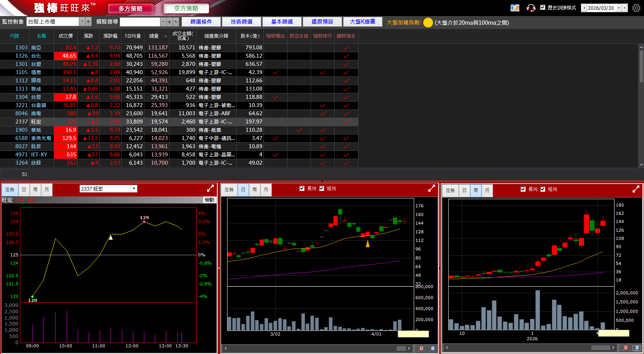Click the yellow market index indicator circle
The height and width of the screenshot is (354, 644).
pos(428,22)
